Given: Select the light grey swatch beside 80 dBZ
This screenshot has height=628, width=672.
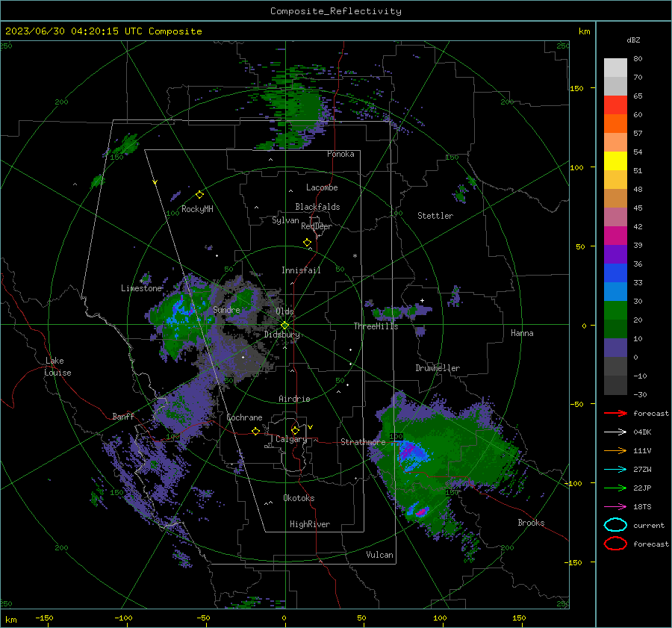Looking at the screenshot, I should (x=615, y=68).
